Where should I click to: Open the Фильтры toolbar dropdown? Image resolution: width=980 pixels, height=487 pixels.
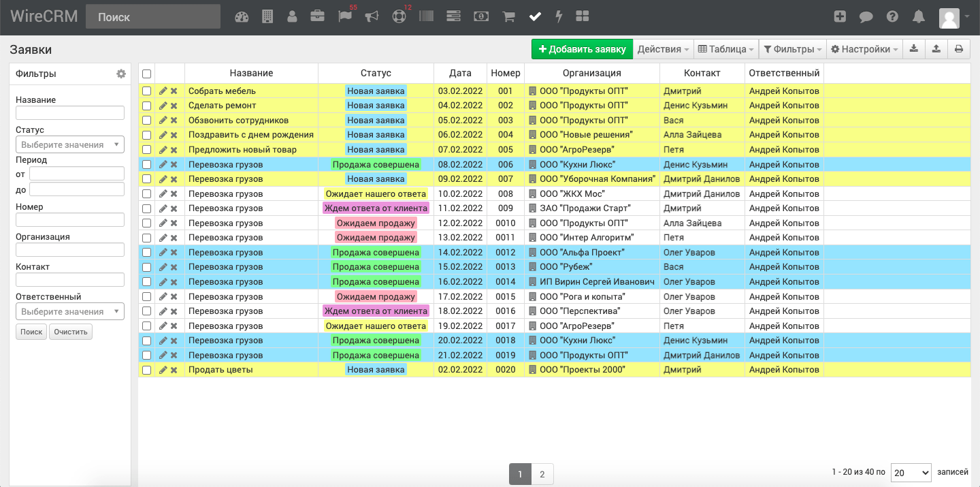792,49
